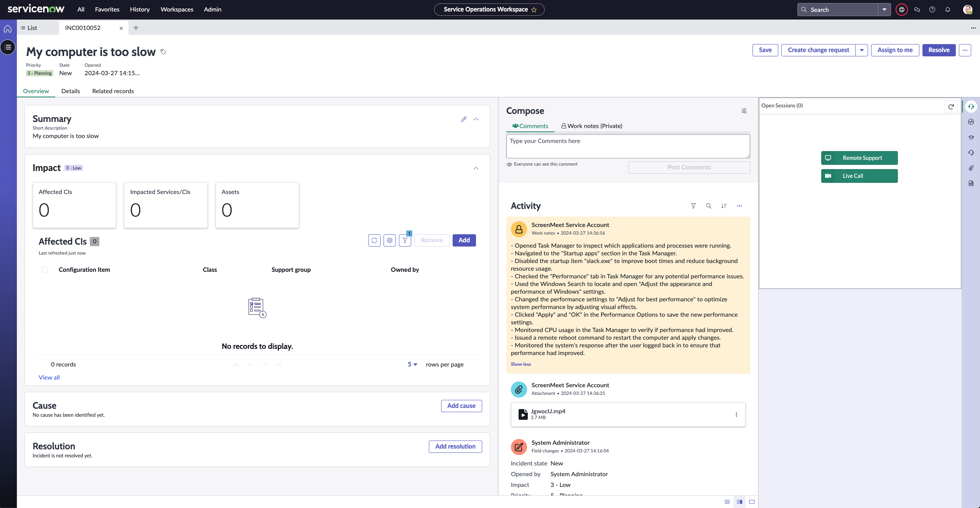Open the rows per page dropdown showing 5

tap(412, 364)
